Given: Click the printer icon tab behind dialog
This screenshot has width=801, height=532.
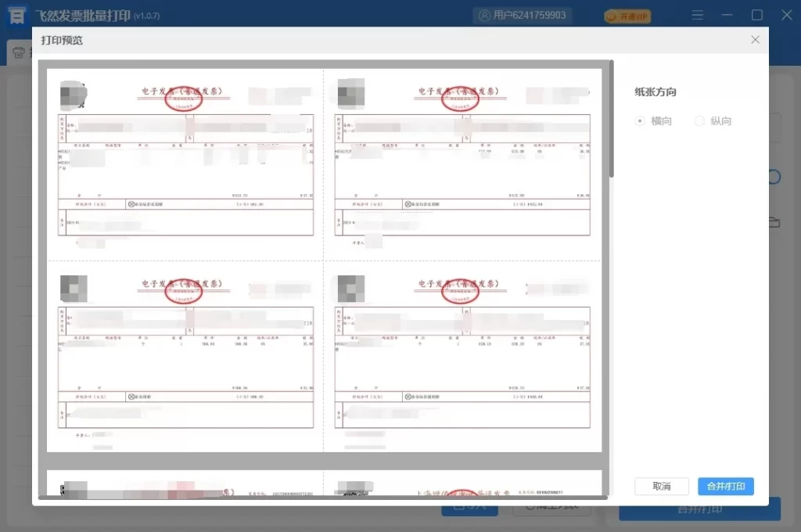Looking at the screenshot, I should click(x=19, y=53).
